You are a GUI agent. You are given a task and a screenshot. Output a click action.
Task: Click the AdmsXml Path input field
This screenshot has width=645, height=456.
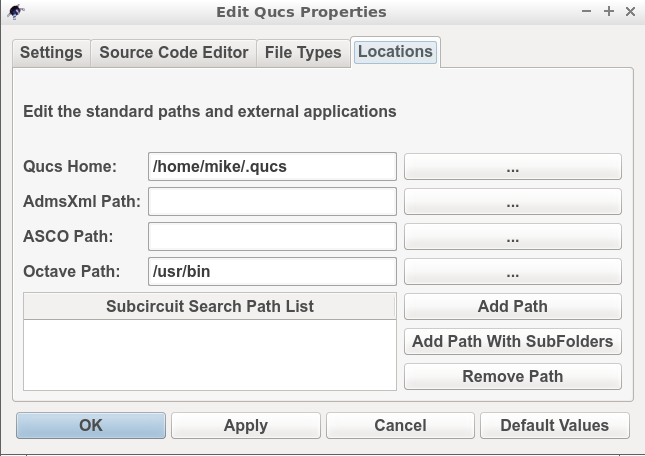tap(272, 201)
